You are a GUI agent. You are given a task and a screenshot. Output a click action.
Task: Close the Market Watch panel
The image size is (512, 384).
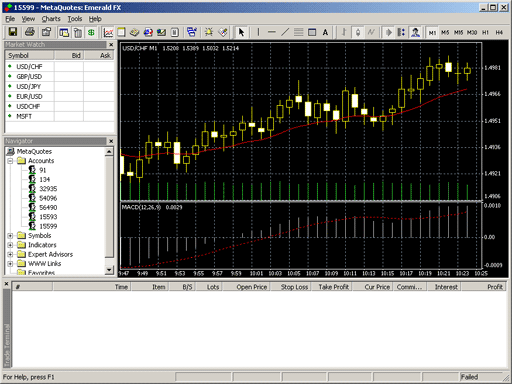[x=111, y=45]
